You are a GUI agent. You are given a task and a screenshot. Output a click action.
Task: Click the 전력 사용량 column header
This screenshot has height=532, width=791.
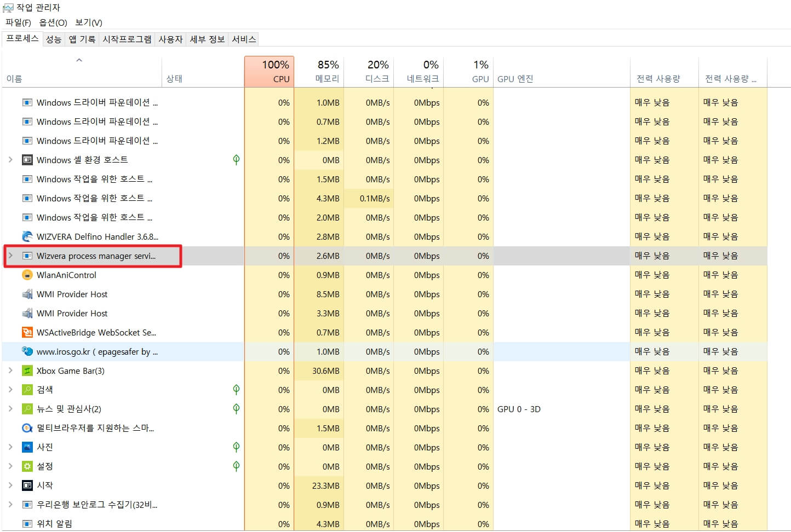tap(664, 72)
